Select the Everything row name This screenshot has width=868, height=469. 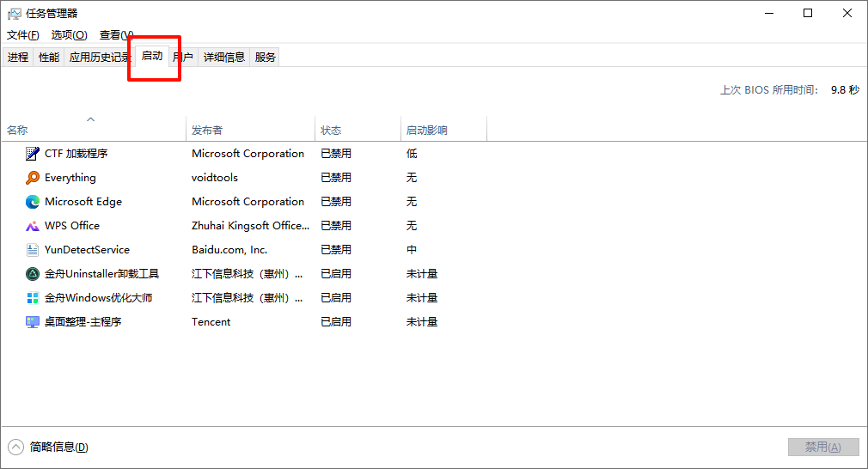click(x=70, y=178)
